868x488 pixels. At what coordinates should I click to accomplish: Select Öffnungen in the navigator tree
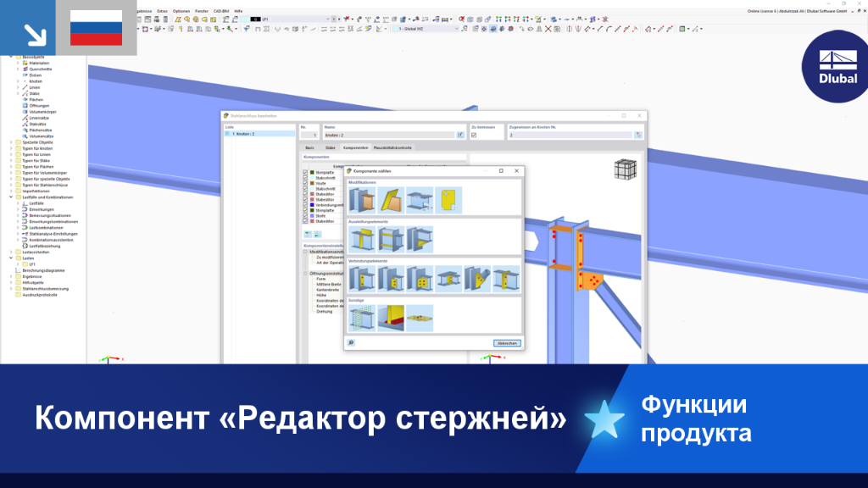click(39, 106)
